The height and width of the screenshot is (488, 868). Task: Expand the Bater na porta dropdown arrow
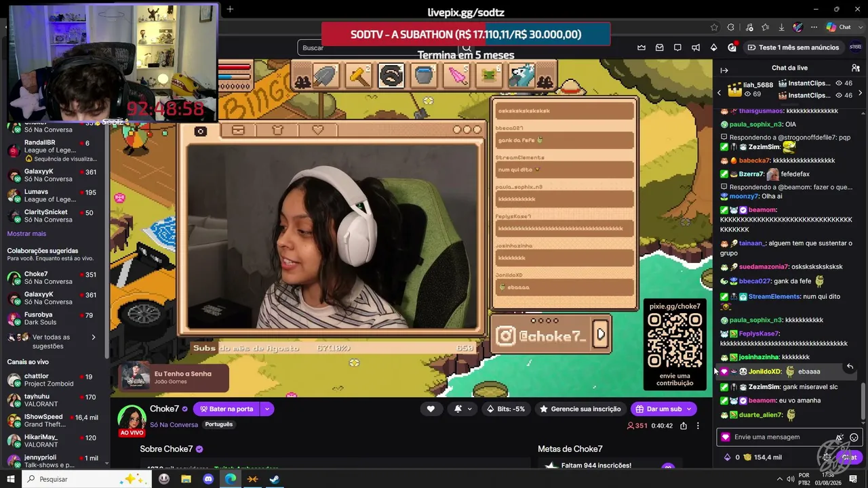(267, 409)
